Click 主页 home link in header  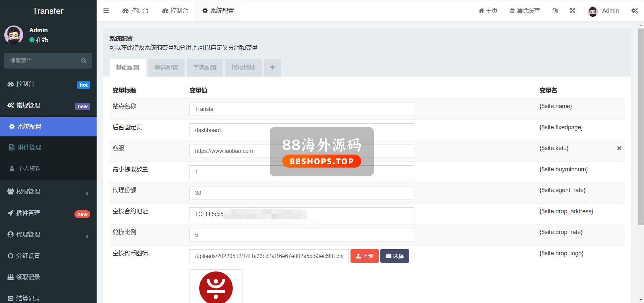488,11
